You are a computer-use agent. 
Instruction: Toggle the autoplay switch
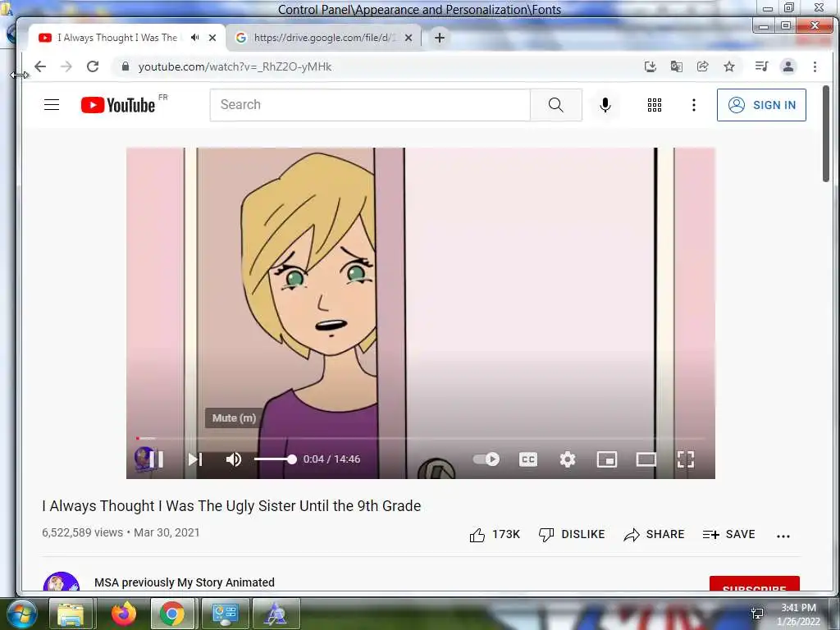click(486, 459)
